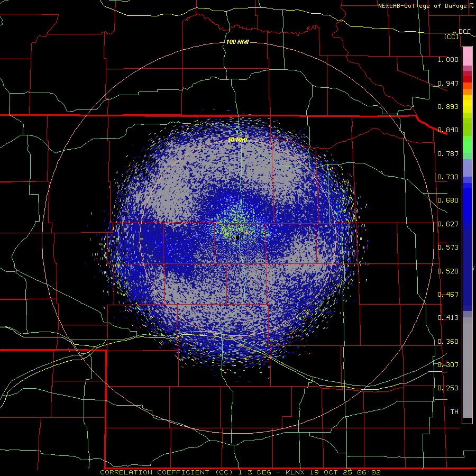Pick the pink segment of the color bar
Screen dimensions: 476x476
point(467,57)
